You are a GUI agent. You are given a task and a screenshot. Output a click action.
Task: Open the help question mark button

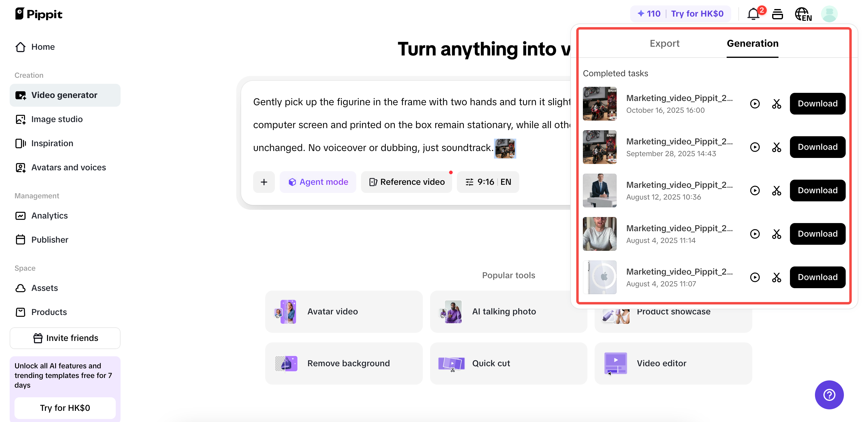tap(829, 395)
